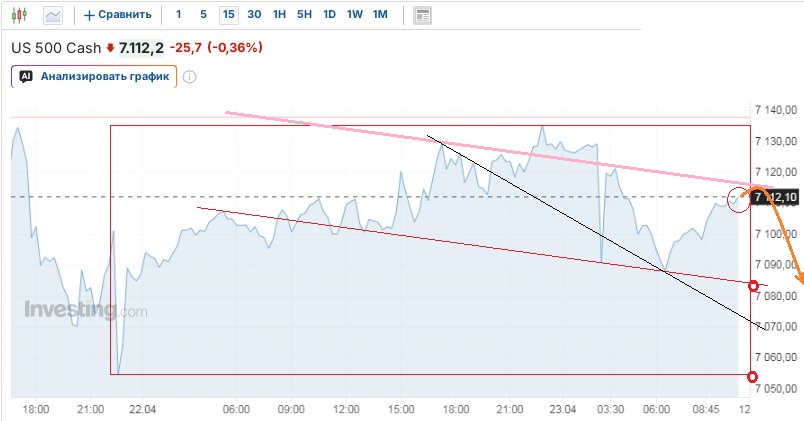
Task: Select the 5 minute timeframe
Action: coord(203,15)
